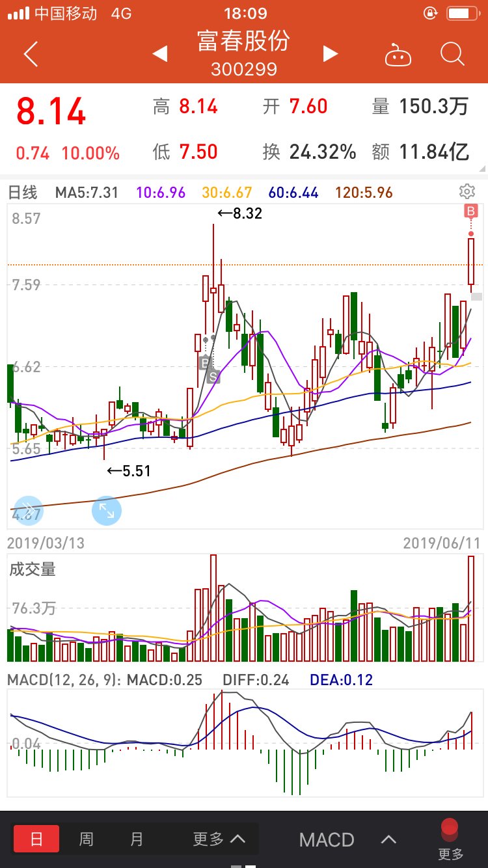488x868 pixels.
Task: Tap the 成交量 volume panel label
Action: (x=33, y=569)
